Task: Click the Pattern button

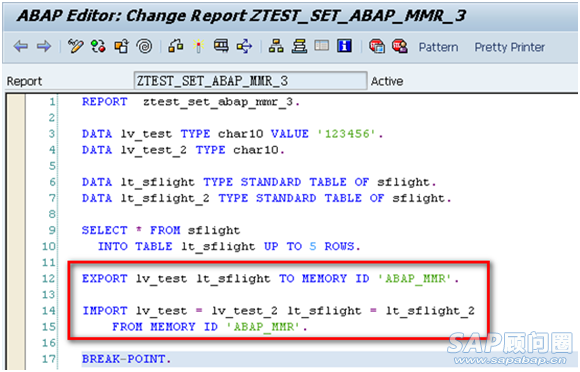Action: coord(438,47)
